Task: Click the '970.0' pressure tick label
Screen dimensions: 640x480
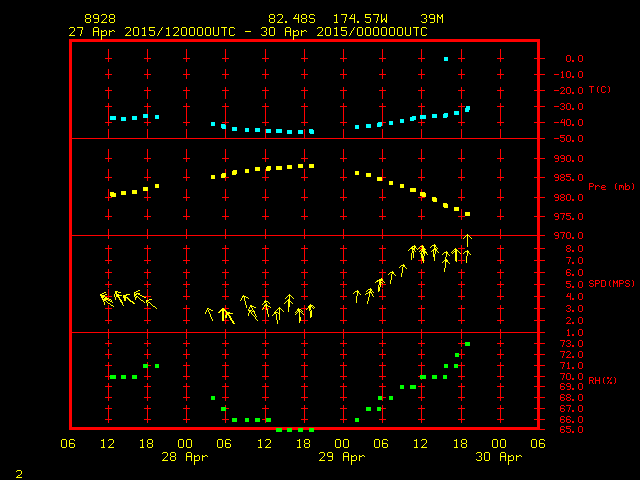Action: click(x=569, y=236)
